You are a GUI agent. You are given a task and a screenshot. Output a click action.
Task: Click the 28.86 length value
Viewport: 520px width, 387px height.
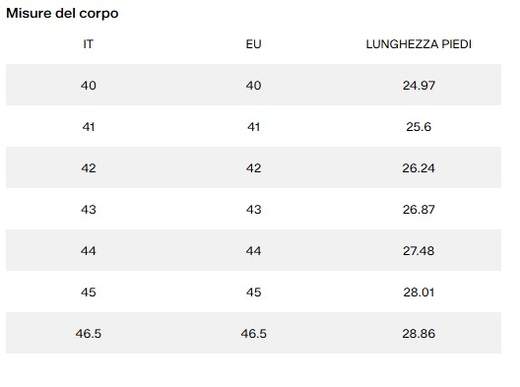coord(419,333)
